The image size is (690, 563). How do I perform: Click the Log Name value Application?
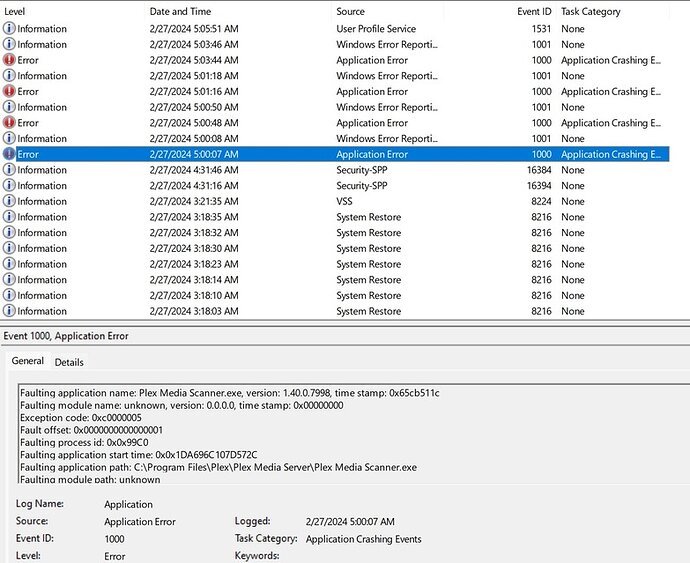click(x=128, y=504)
